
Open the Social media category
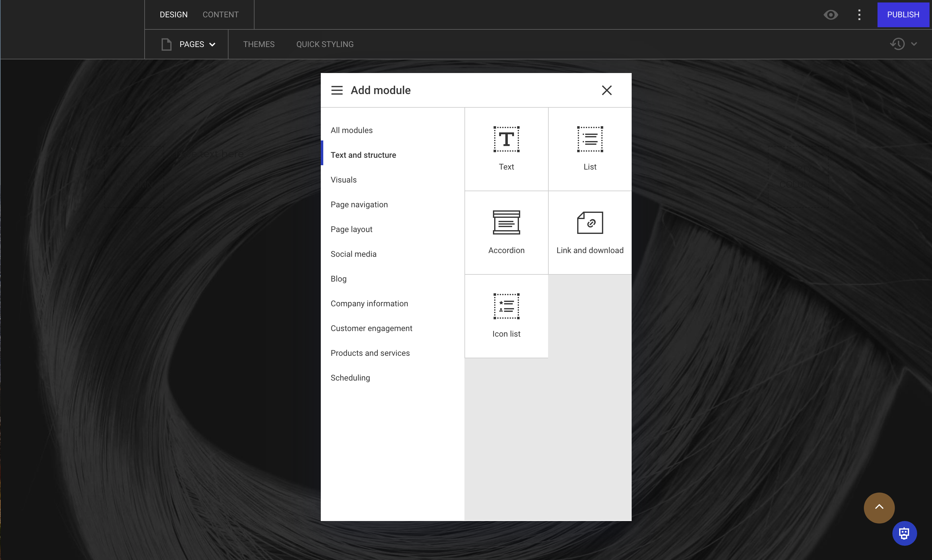(x=353, y=254)
